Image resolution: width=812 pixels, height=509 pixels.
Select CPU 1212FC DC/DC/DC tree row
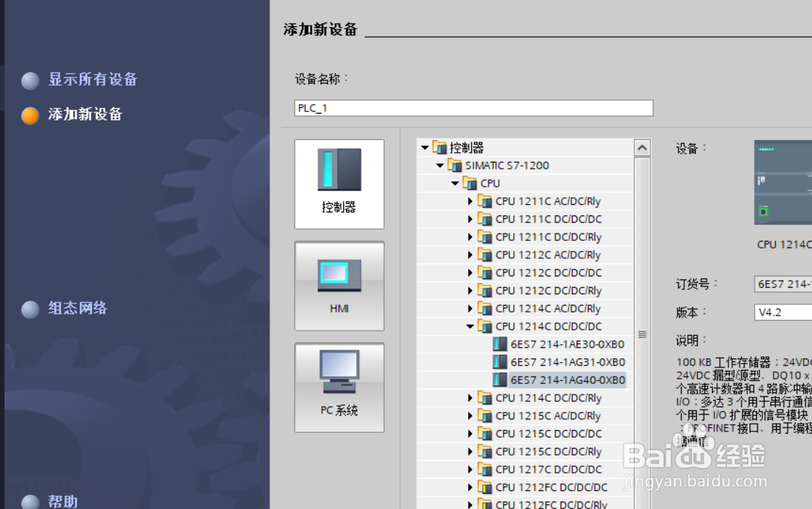click(x=525, y=487)
